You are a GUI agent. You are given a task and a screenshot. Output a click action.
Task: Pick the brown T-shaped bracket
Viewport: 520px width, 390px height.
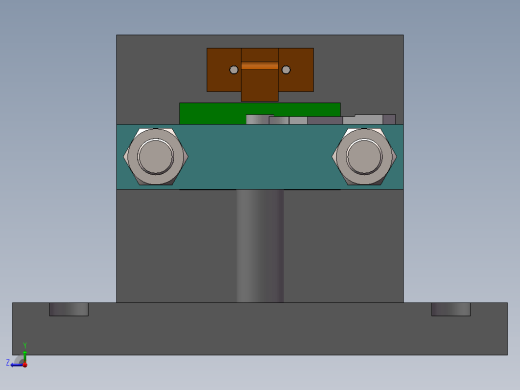click(x=260, y=75)
